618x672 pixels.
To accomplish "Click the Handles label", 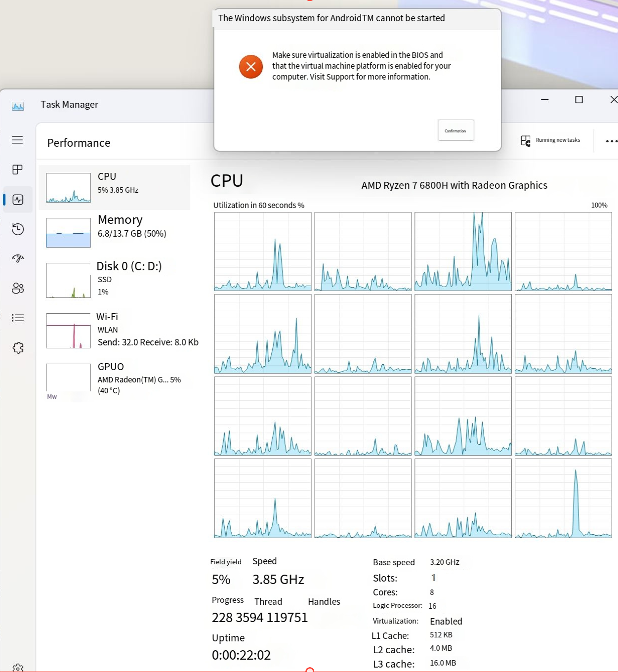I will (324, 602).
